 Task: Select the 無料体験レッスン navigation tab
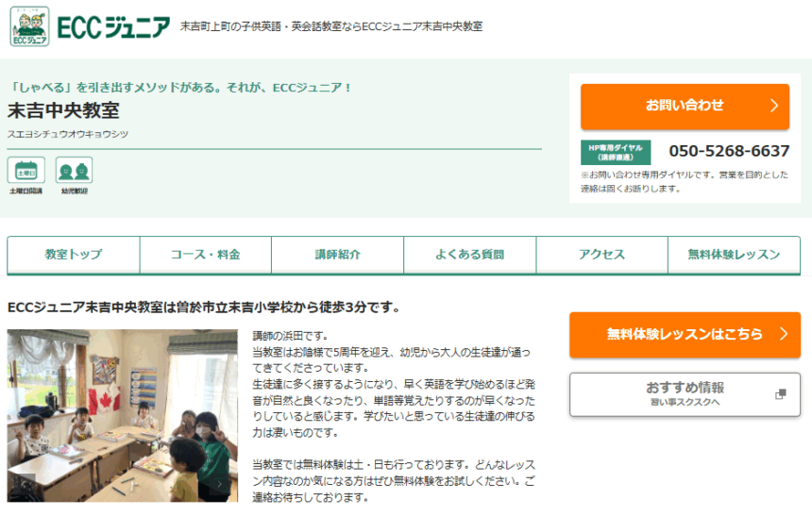point(735,255)
